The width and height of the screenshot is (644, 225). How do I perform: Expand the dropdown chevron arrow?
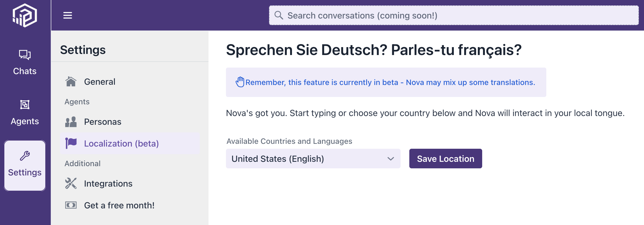[x=391, y=159]
